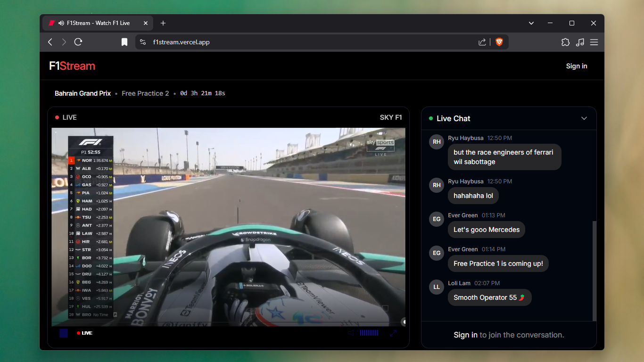Open the browser dropdown next to tabs

[531, 23]
